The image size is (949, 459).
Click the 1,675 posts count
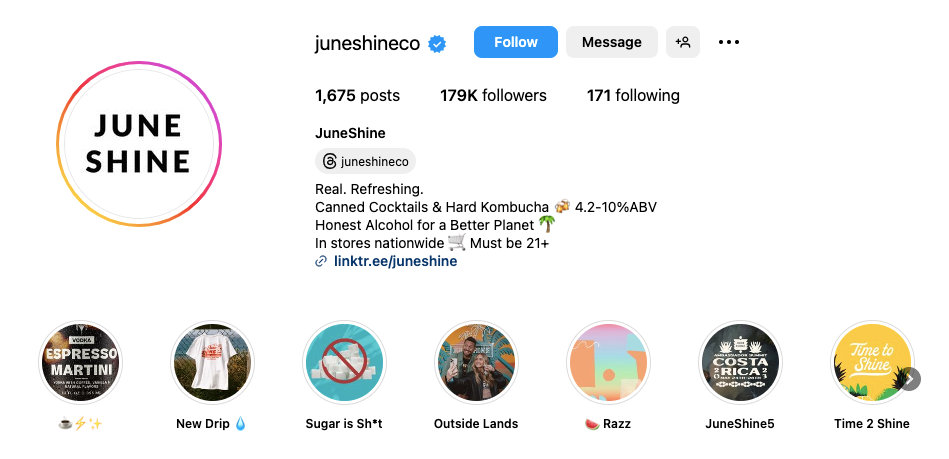357,96
